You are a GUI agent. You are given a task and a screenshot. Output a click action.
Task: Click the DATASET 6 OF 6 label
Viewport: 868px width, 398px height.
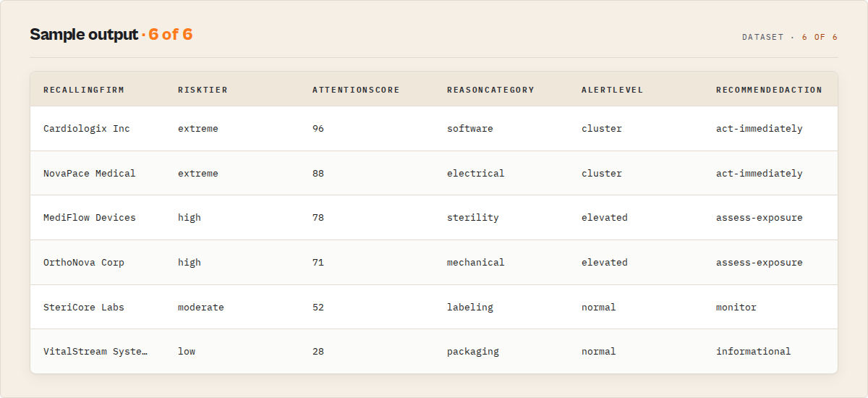coord(790,37)
